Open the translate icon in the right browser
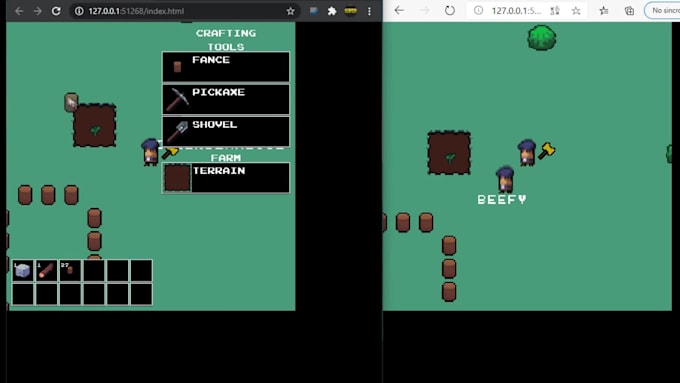This screenshot has height=383, width=680. [x=555, y=11]
